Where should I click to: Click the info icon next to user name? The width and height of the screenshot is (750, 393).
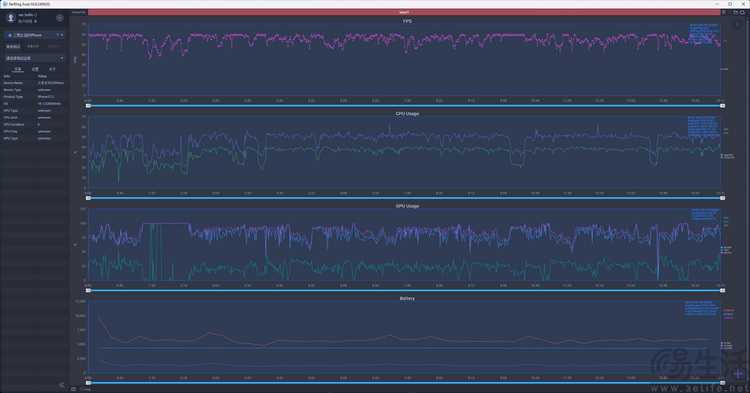[x=35, y=15]
